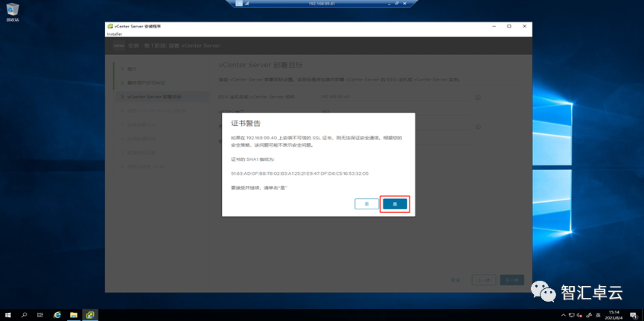Switch the input language indicator 英

598,315
